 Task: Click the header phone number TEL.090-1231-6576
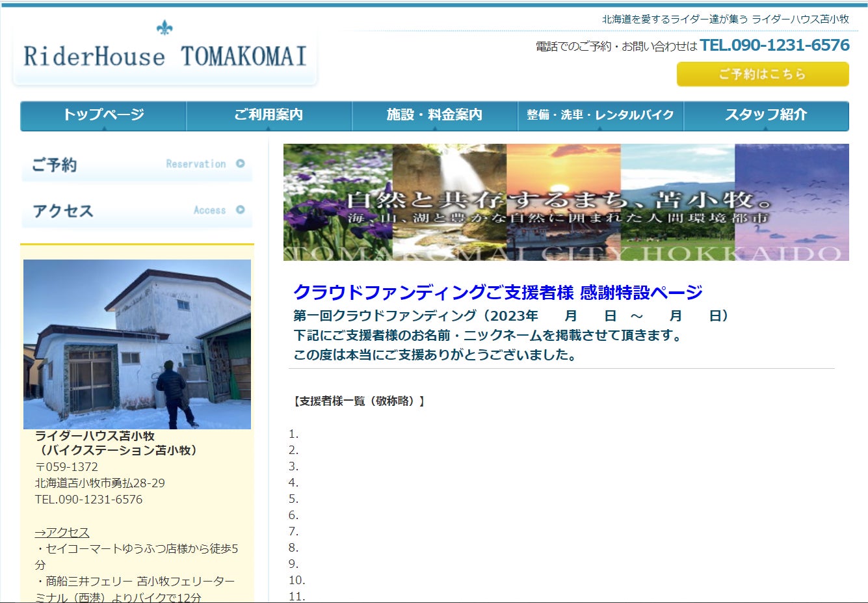coord(774,46)
